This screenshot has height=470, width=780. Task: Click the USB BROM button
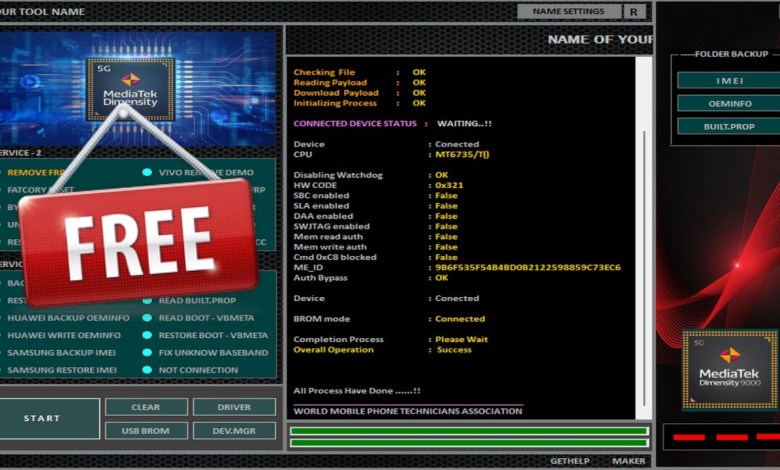[146, 430]
